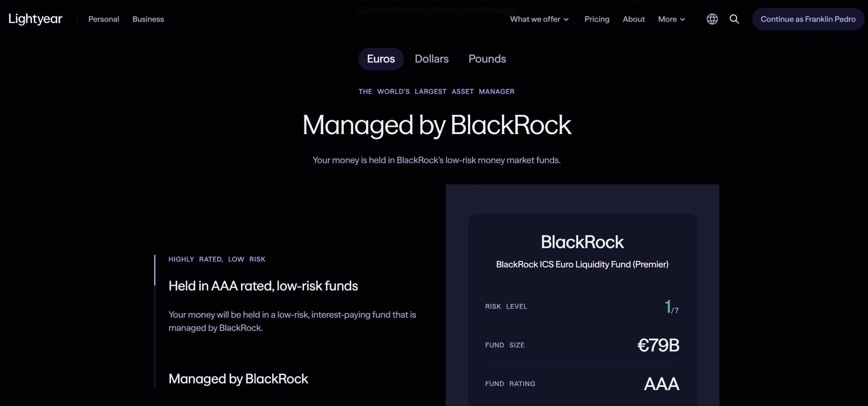Open the Pricing page
868x406 pixels.
[597, 19]
